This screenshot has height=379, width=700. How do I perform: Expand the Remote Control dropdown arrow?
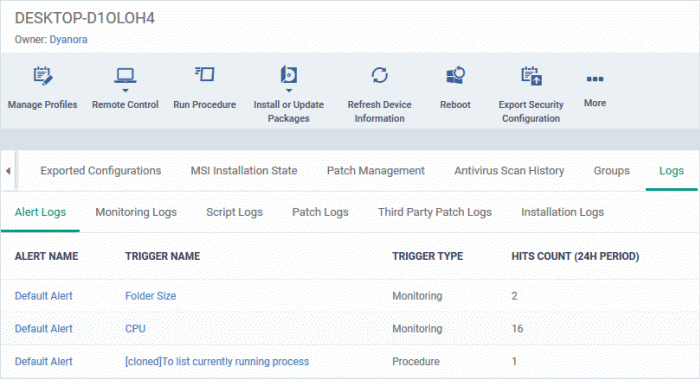tap(125, 90)
